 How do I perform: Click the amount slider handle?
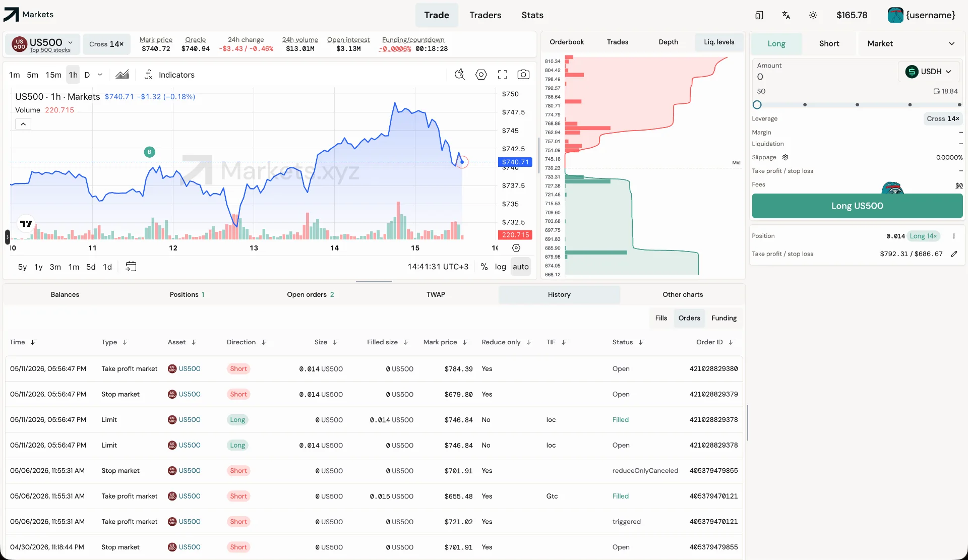tap(757, 105)
